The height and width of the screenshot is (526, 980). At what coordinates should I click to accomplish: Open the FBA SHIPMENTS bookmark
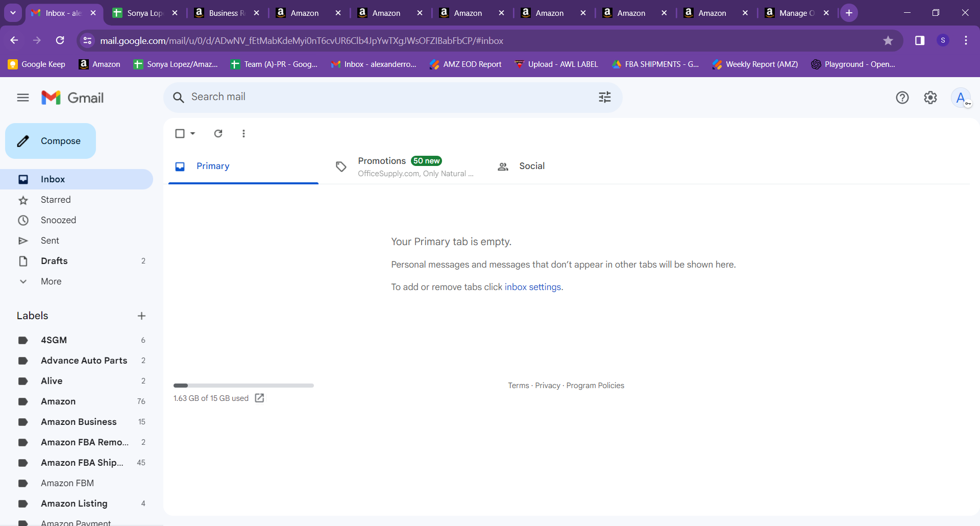pyautogui.click(x=655, y=64)
